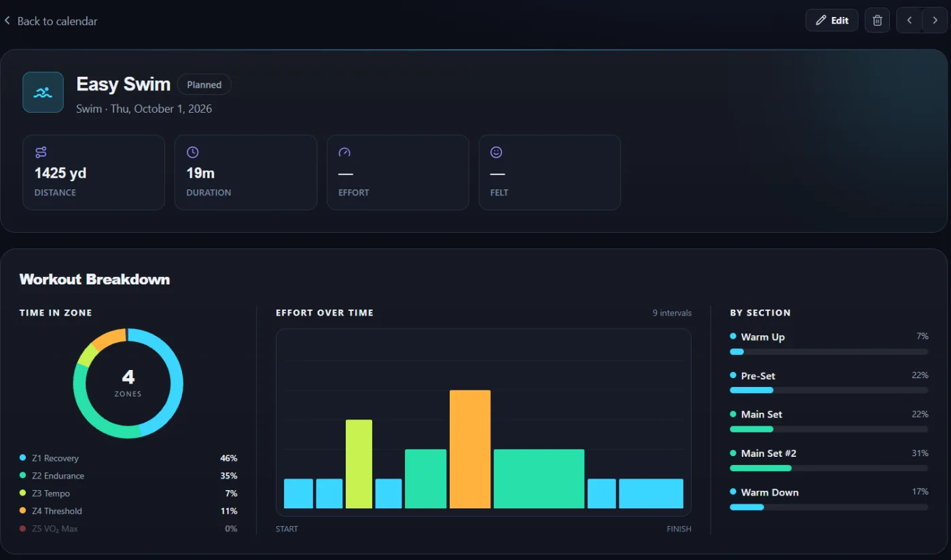
Task: Go to the next workout chevron
Action: [x=934, y=20]
